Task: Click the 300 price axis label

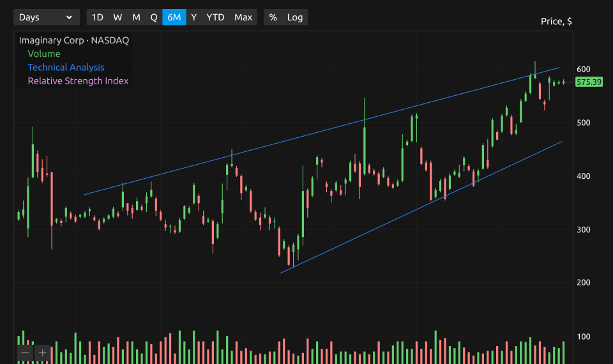Action: coord(583,229)
